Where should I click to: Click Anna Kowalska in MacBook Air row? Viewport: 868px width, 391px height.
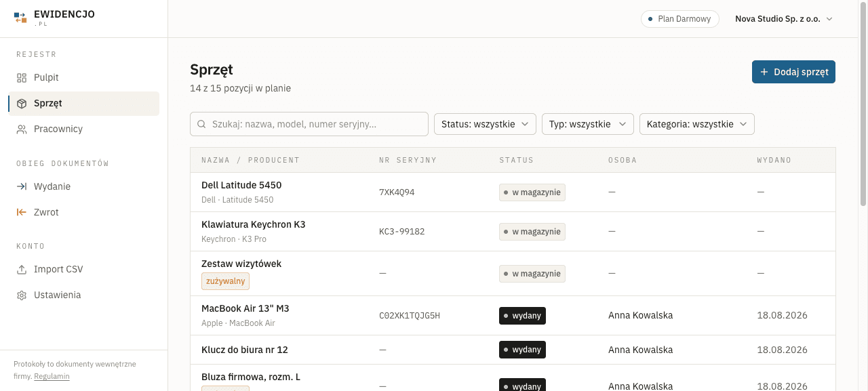pos(640,316)
